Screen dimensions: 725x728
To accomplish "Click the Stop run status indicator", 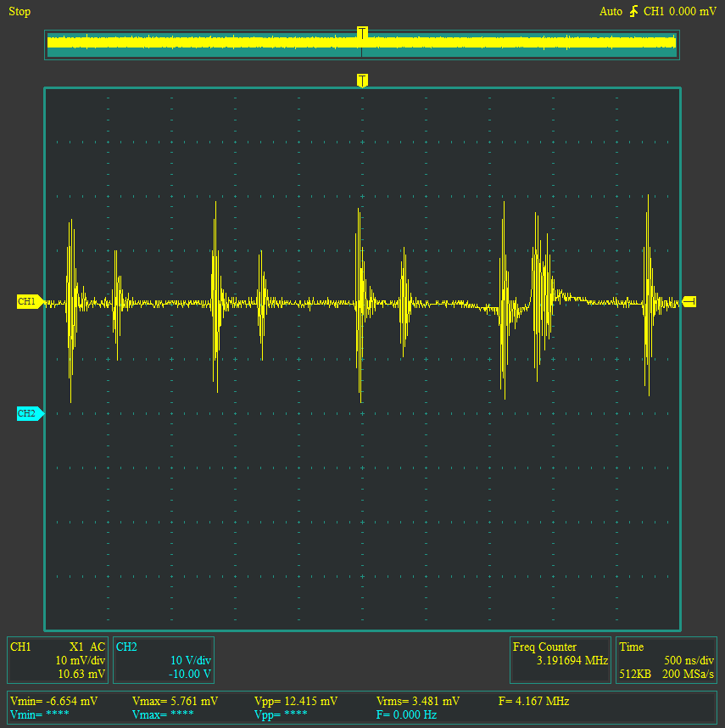I will point(20,12).
